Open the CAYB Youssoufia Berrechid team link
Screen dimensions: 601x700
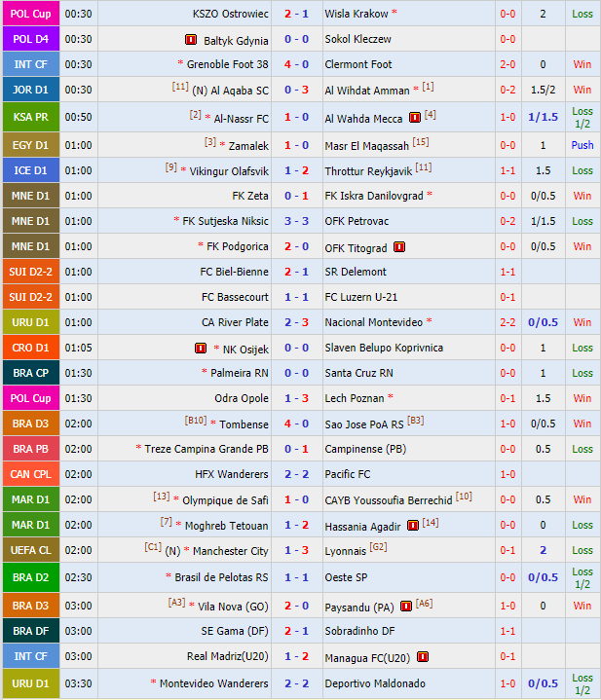[389, 500]
